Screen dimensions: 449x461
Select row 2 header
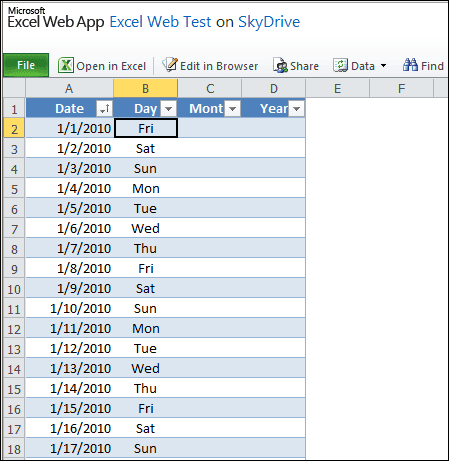coord(14,128)
